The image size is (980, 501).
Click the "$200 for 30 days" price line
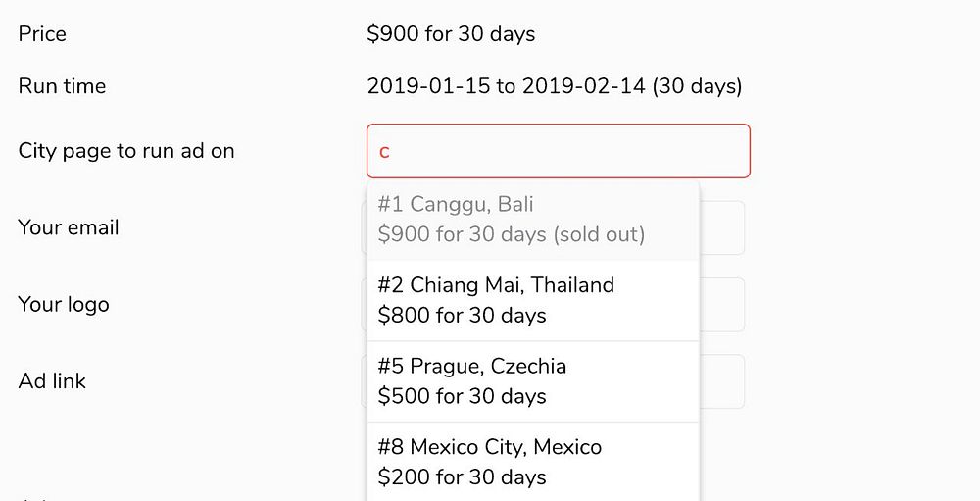pyautogui.click(x=462, y=477)
